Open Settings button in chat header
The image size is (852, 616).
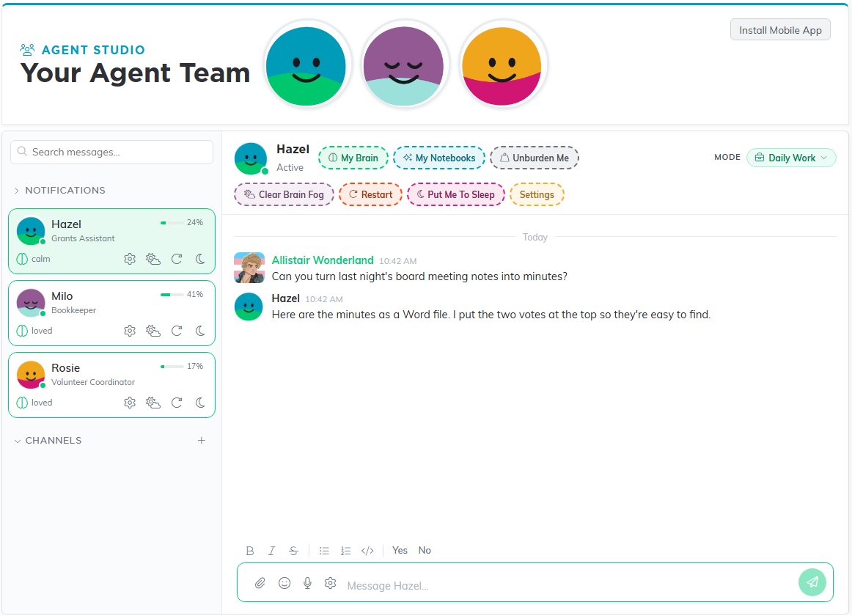537,194
